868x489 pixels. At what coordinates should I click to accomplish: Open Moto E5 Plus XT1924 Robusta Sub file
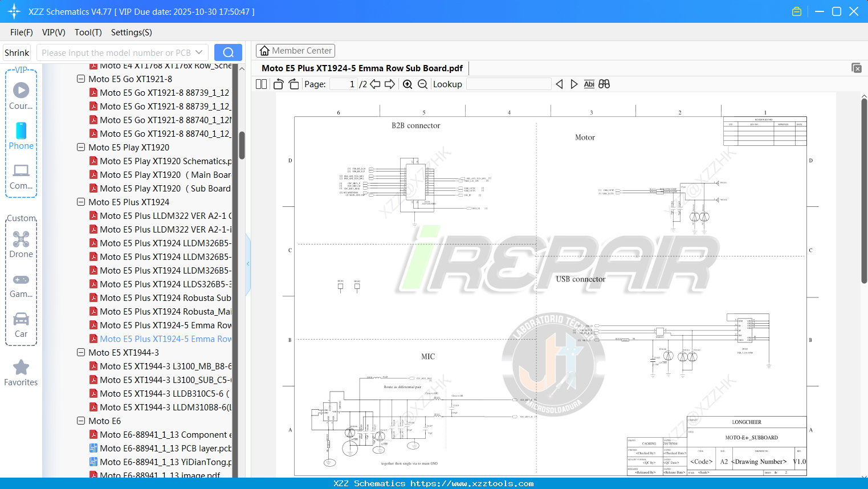point(160,298)
